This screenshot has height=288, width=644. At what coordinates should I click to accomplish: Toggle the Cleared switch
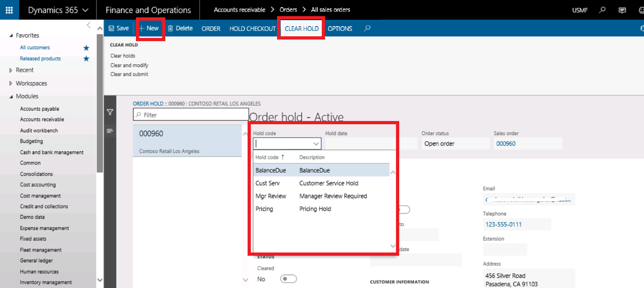[288, 279]
